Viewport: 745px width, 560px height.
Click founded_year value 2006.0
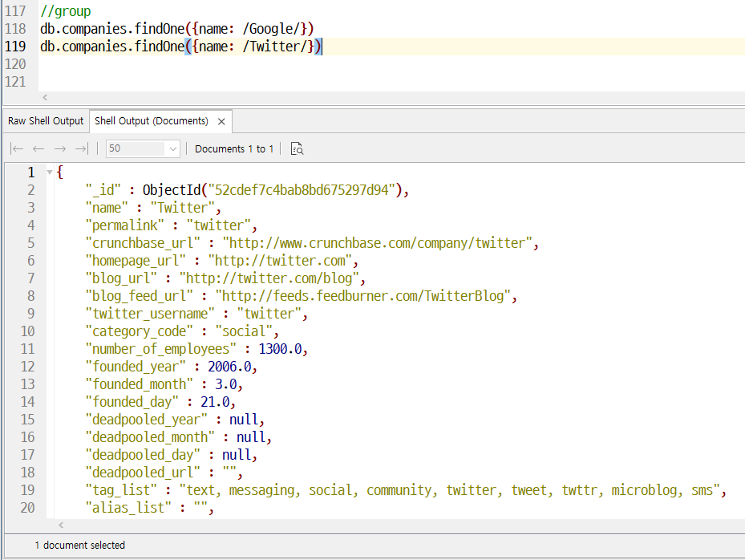[x=229, y=367]
